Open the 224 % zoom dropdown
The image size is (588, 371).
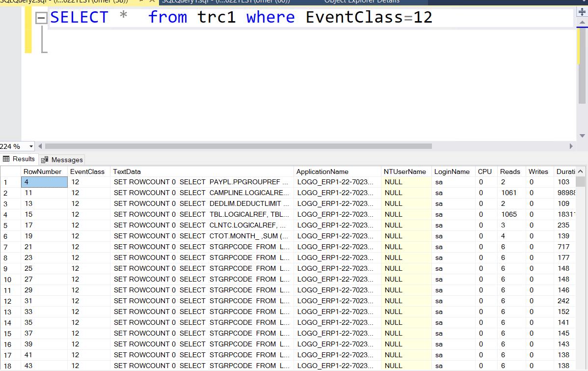(31, 146)
